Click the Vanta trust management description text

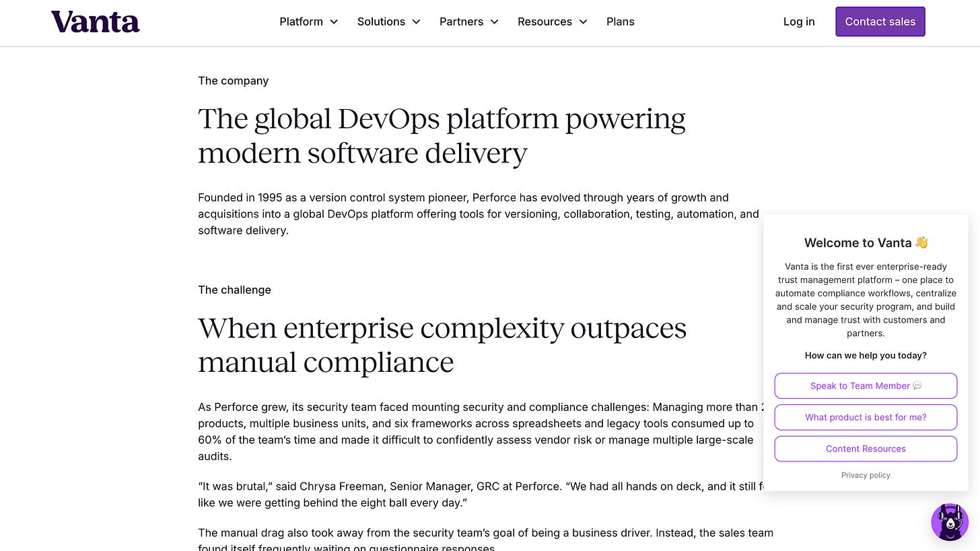(866, 300)
